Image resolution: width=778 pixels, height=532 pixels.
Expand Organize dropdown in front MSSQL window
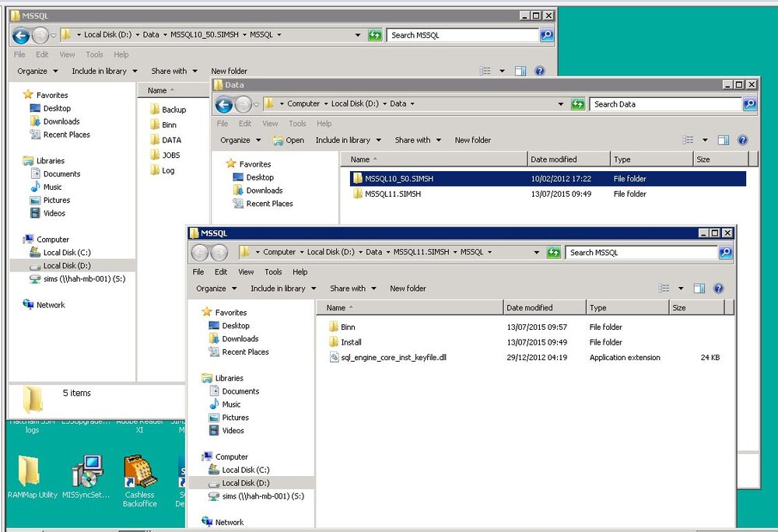tap(216, 289)
